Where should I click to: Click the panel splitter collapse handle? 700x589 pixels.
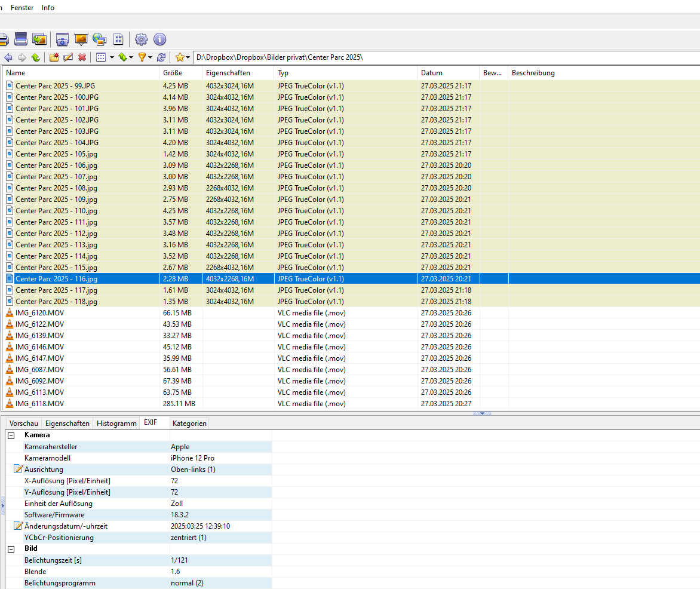pos(482,413)
